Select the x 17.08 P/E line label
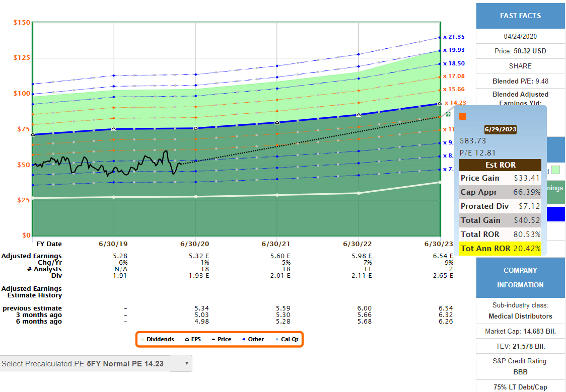The width and height of the screenshot is (566, 392). pyautogui.click(x=454, y=76)
